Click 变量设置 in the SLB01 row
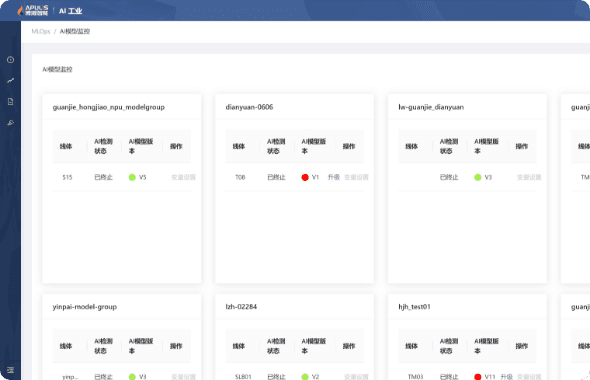The image size is (590, 380). [356, 377]
